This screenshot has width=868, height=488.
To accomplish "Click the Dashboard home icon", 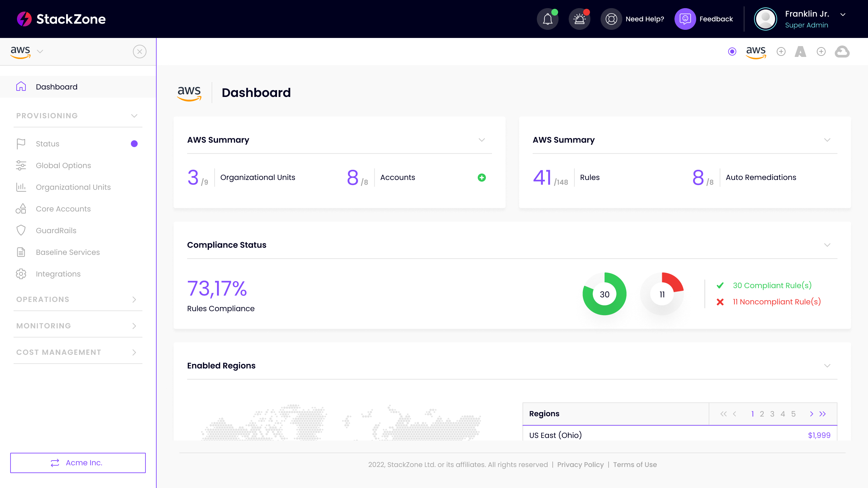I will 21,86.
